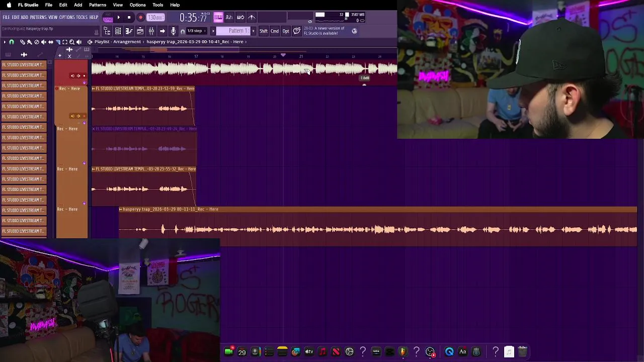Open the FL Studio app in the Dock
The height and width of the screenshot is (362, 644).
point(403,352)
